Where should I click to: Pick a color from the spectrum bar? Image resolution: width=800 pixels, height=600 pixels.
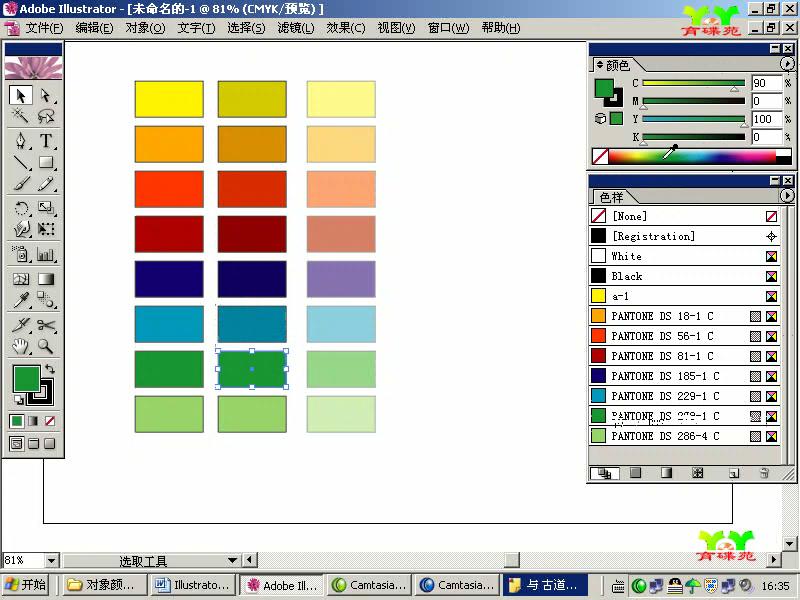(x=692, y=156)
